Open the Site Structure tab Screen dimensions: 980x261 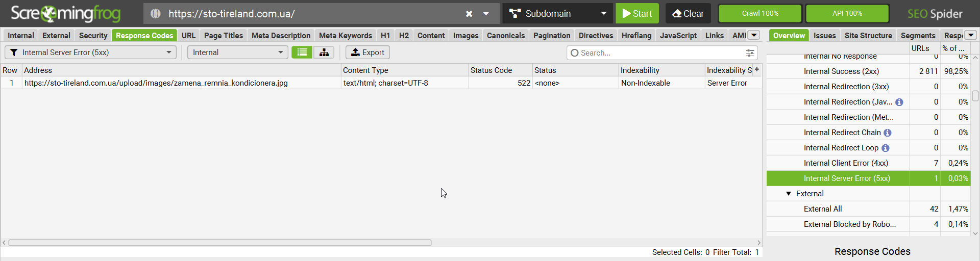click(868, 36)
